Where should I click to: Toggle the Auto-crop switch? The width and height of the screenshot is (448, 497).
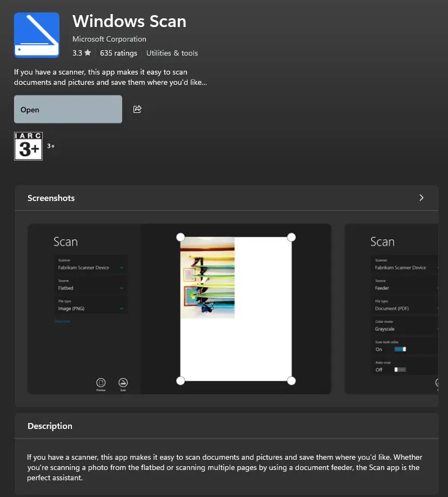tap(400, 370)
